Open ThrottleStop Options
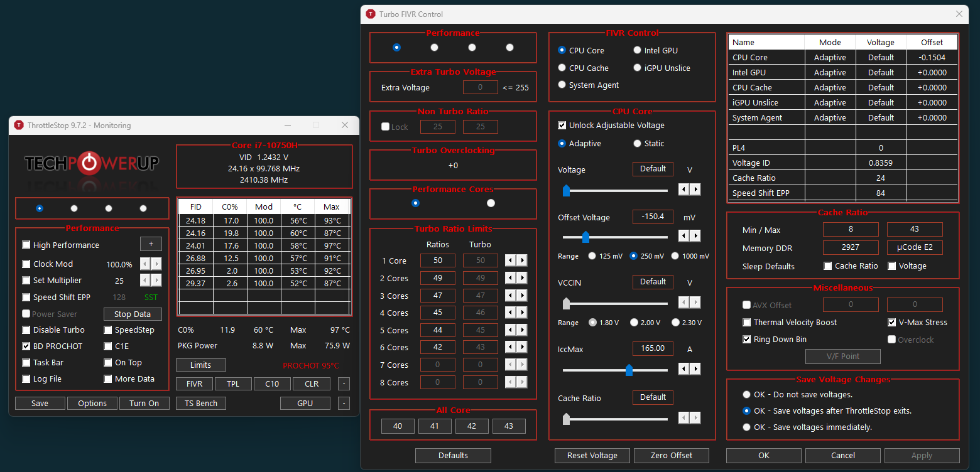The image size is (980, 472). pos(92,403)
